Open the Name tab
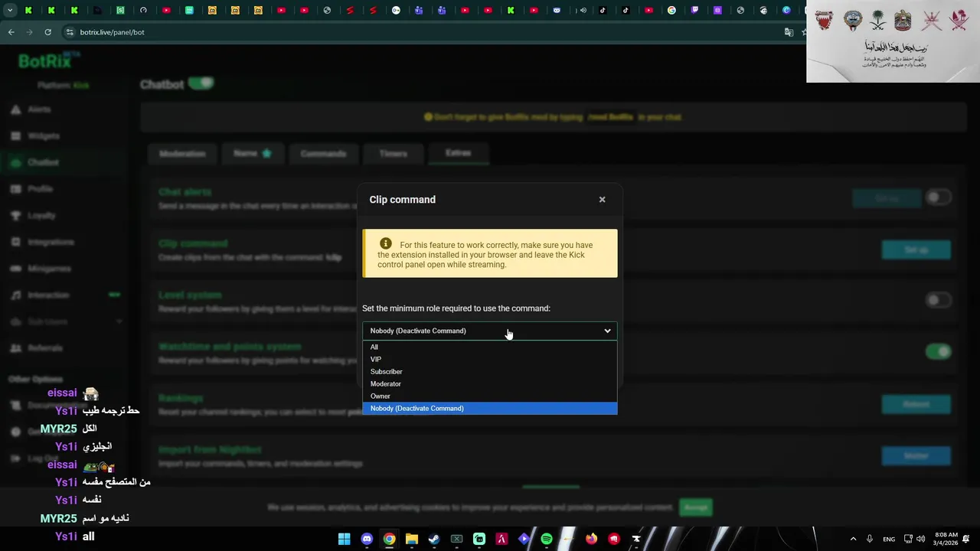The height and width of the screenshot is (551, 980). click(x=253, y=154)
